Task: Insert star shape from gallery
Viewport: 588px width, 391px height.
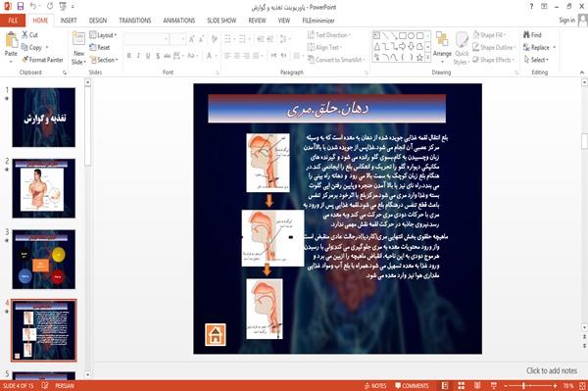Action: click(419, 58)
